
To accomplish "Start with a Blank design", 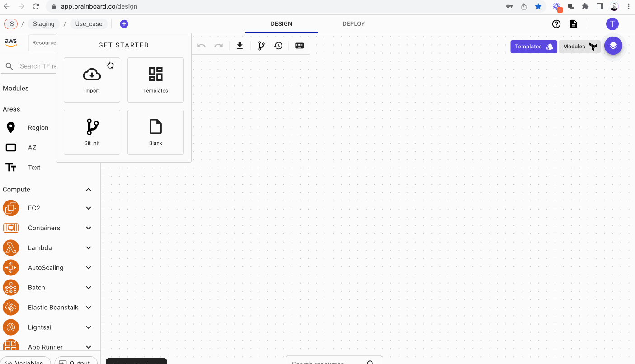I will tap(155, 132).
